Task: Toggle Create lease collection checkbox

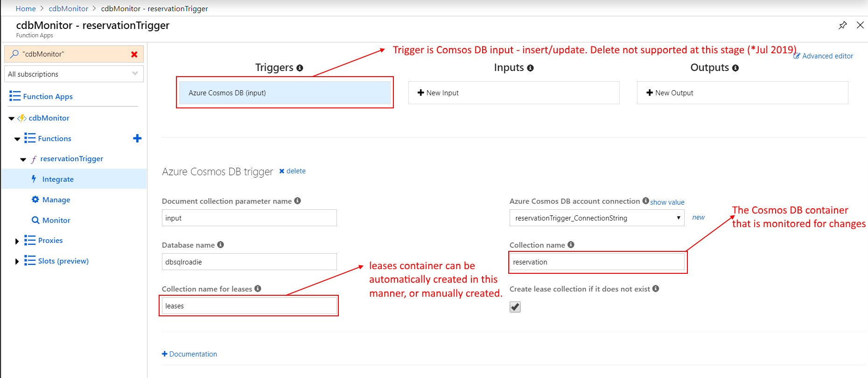Action: (515, 307)
